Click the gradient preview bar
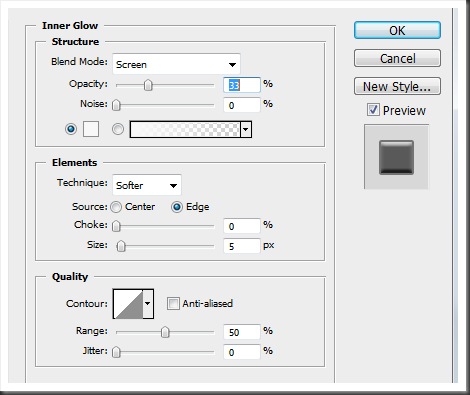This screenshot has width=470, height=395. [185, 129]
